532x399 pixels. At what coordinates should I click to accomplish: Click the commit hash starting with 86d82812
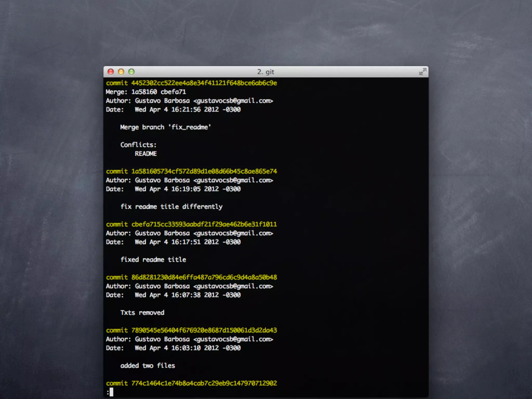coord(204,277)
